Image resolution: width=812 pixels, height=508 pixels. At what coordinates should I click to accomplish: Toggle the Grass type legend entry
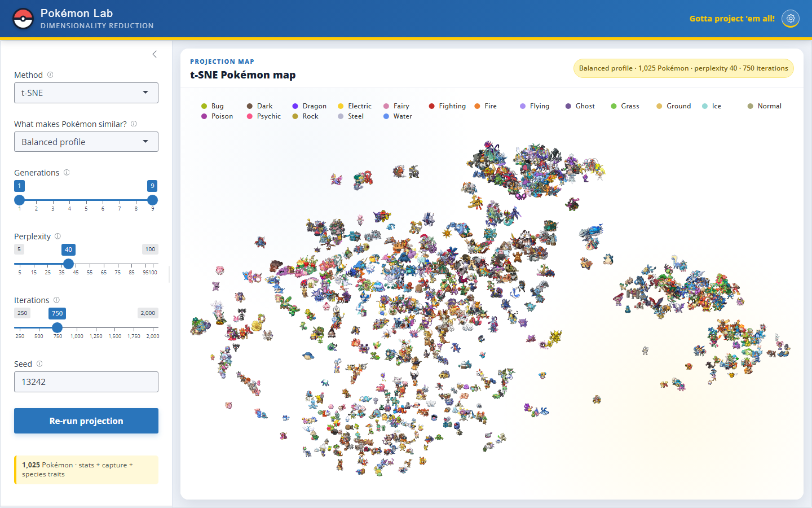[625, 106]
